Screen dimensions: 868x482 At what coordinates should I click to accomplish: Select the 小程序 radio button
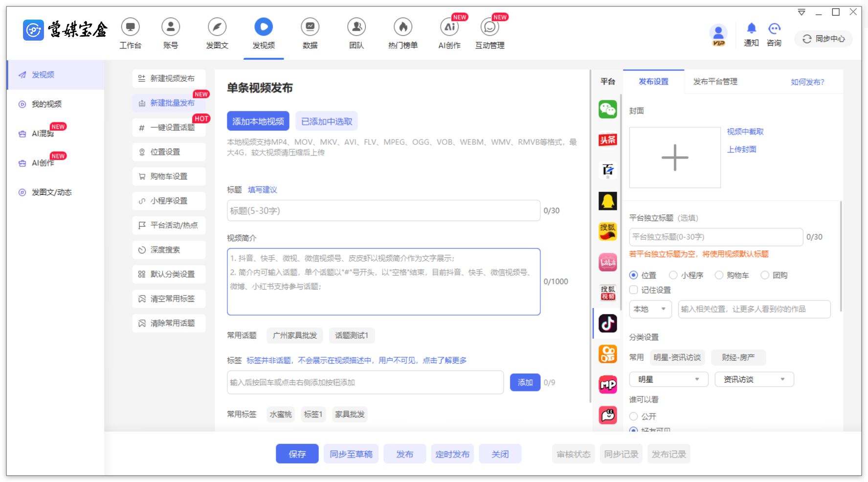(673, 275)
